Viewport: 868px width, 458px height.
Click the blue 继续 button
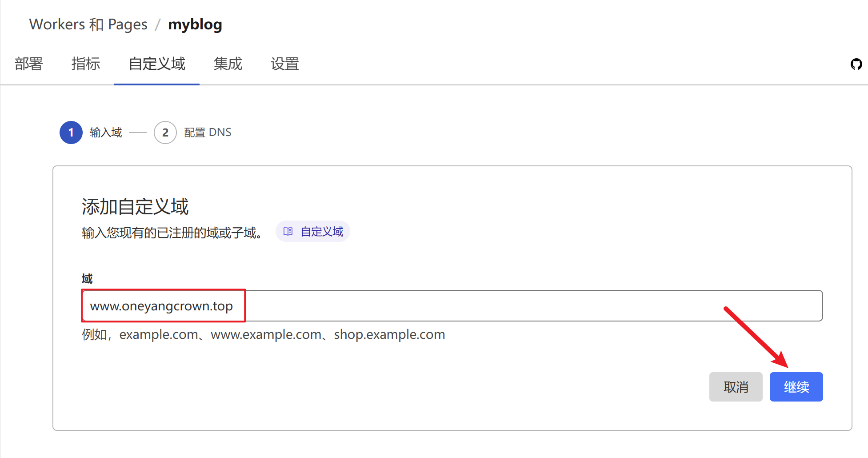point(796,387)
